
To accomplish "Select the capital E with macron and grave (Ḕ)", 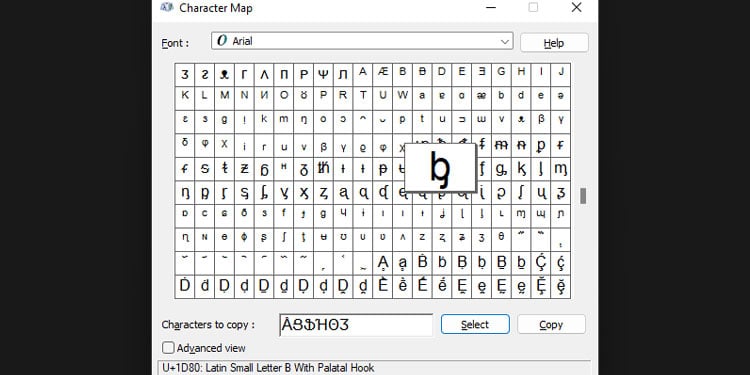I will 383,287.
